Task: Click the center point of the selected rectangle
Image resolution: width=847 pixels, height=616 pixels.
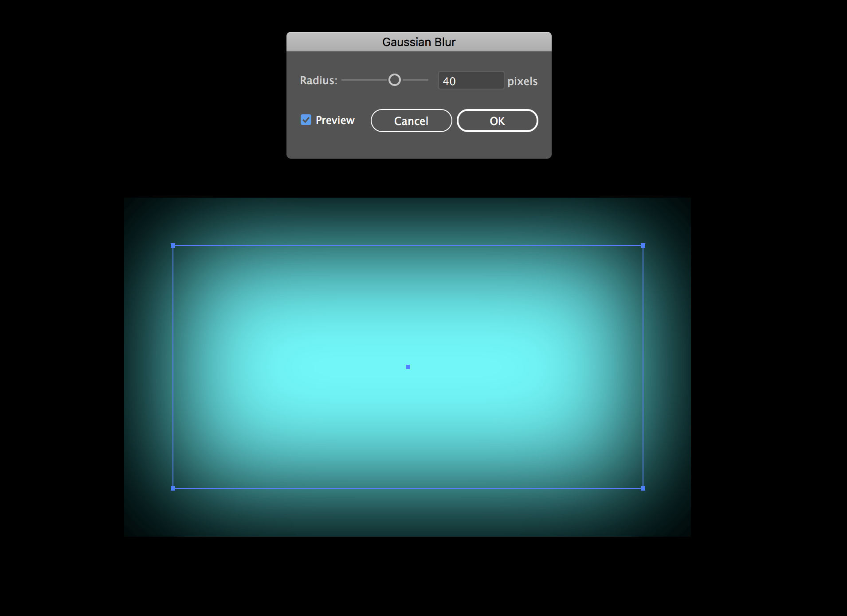Action: pyautogui.click(x=408, y=367)
